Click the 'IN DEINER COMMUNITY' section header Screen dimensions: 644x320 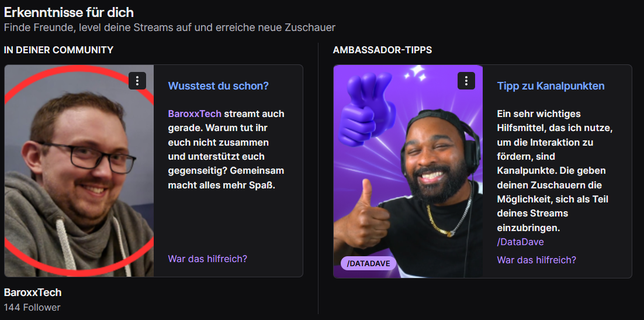(59, 50)
